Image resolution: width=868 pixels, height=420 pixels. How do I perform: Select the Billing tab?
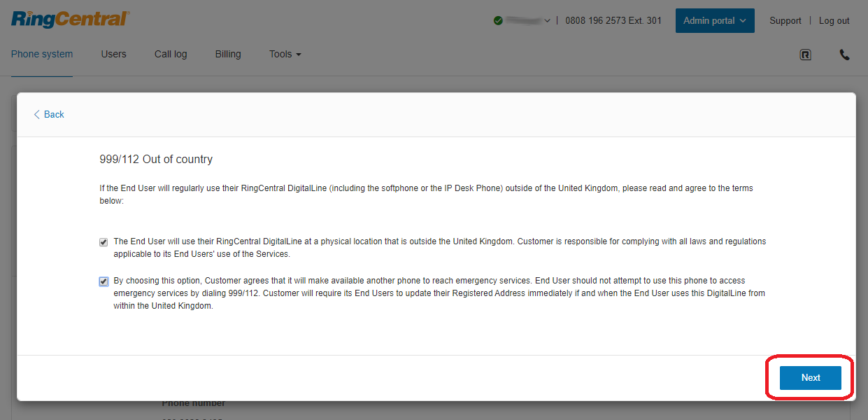pyautogui.click(x=228, y=55)
